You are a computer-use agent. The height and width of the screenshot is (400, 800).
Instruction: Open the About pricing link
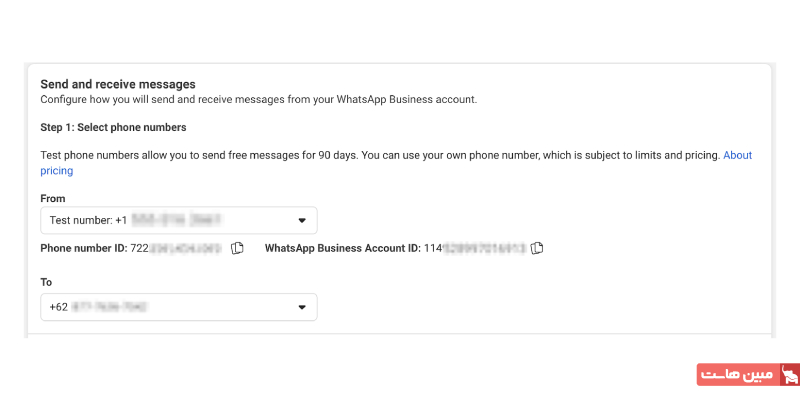pos(737,156)
